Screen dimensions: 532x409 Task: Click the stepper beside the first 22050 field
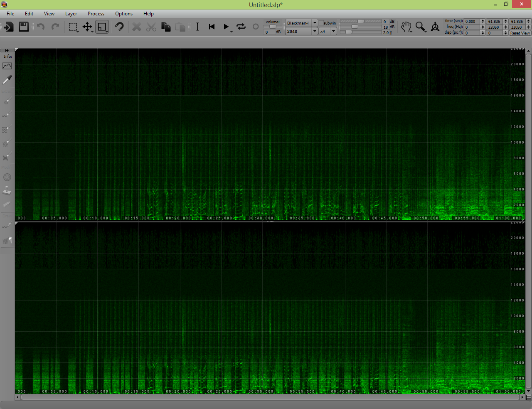(505, 27)
